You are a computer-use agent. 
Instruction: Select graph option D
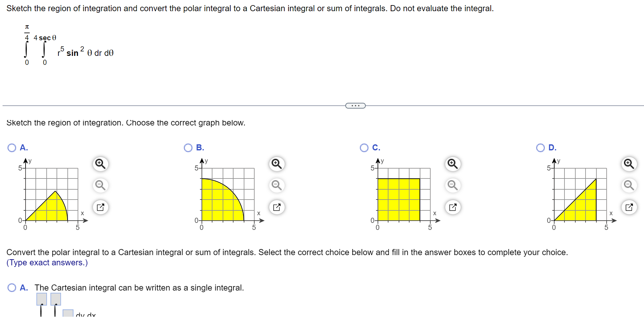(x=540, y=148)
